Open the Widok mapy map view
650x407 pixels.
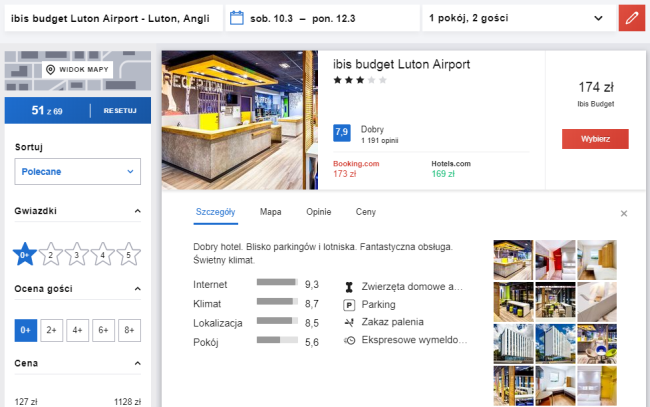coord(78,70)
